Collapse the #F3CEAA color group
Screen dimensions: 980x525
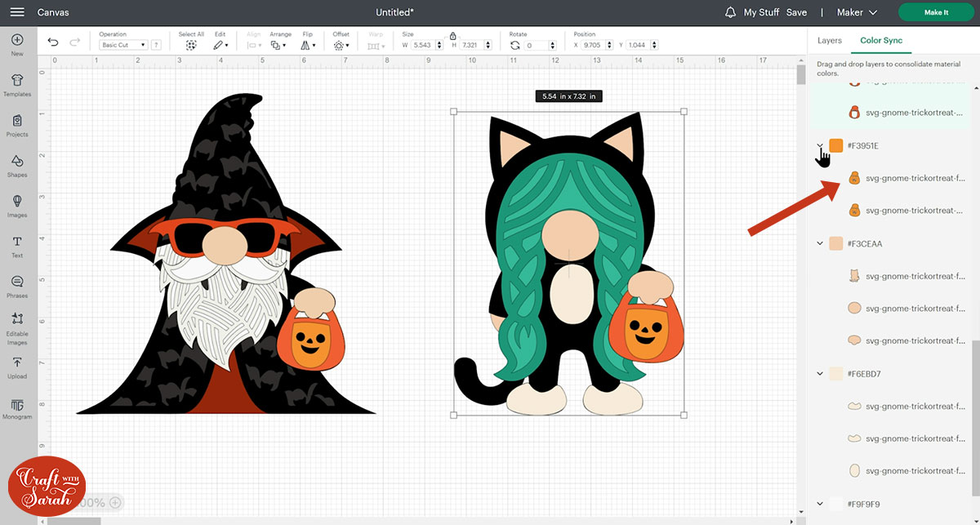[x=820, y=243]
